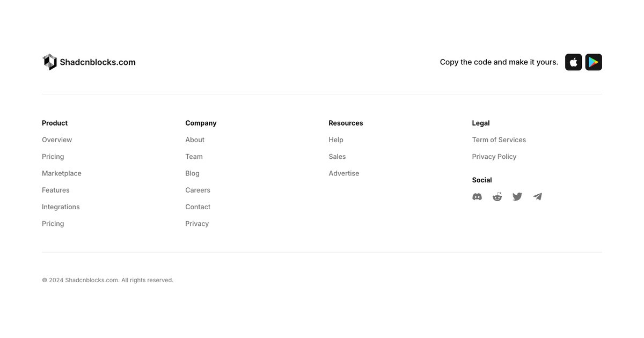
Task: Click the Legal column heading
Action: 481,123
